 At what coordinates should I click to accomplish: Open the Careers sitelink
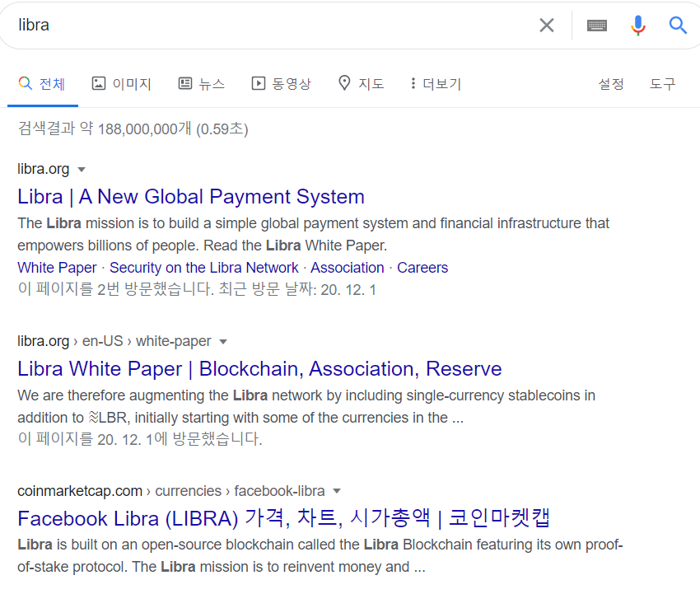(422, 268)
